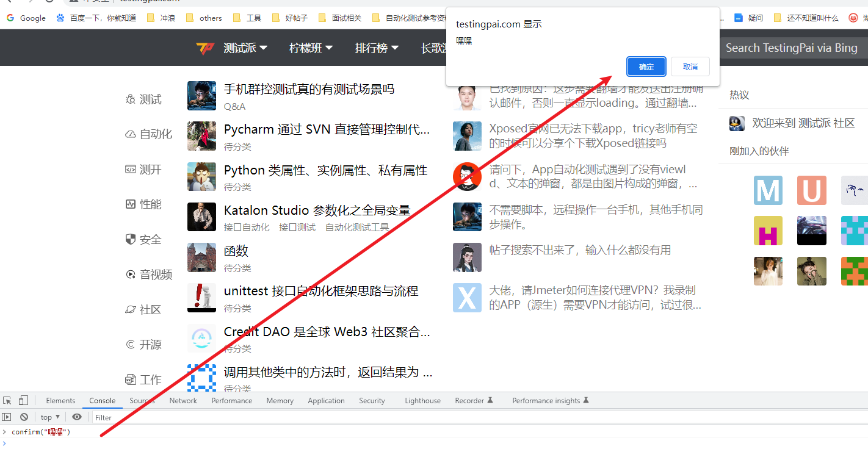Screen dimensions: 868x474
Task: Click the yellow H member avatar
Action: (768, 231)
